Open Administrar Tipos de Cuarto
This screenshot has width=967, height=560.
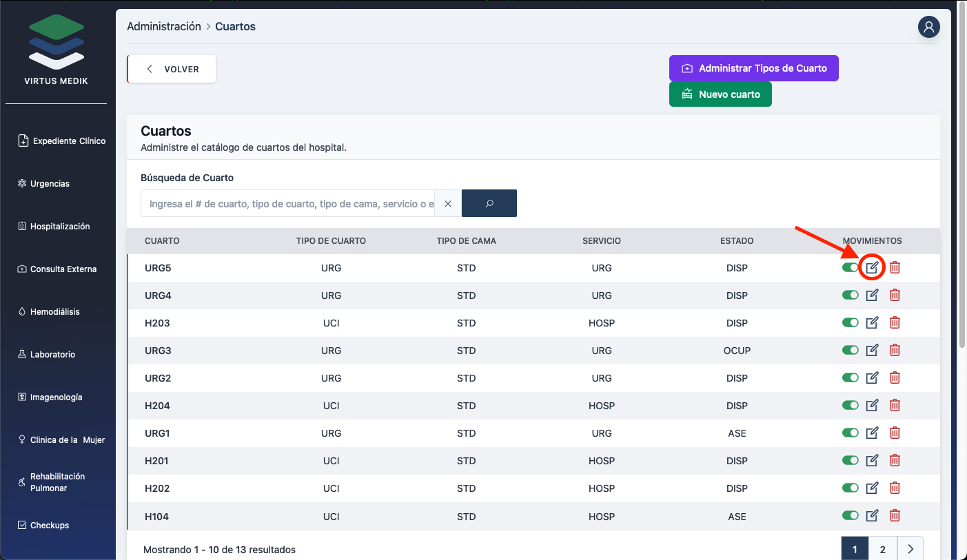click(753, 68)
